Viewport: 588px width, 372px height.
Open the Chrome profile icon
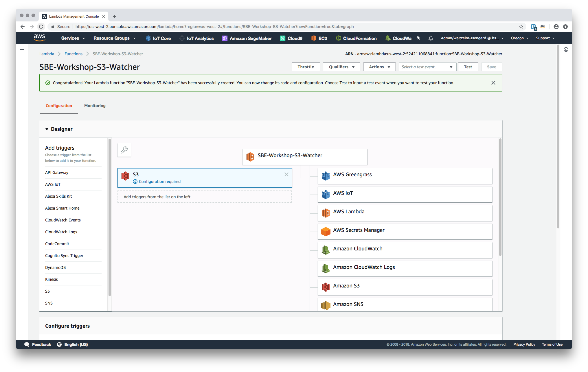pyautogui.click(x=556, y=27)
